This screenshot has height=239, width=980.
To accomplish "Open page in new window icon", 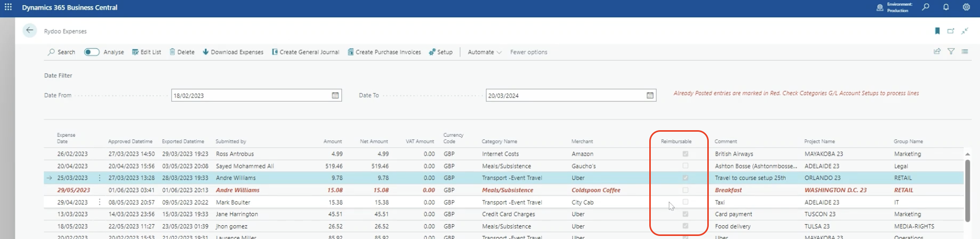I will coord(950,31).
